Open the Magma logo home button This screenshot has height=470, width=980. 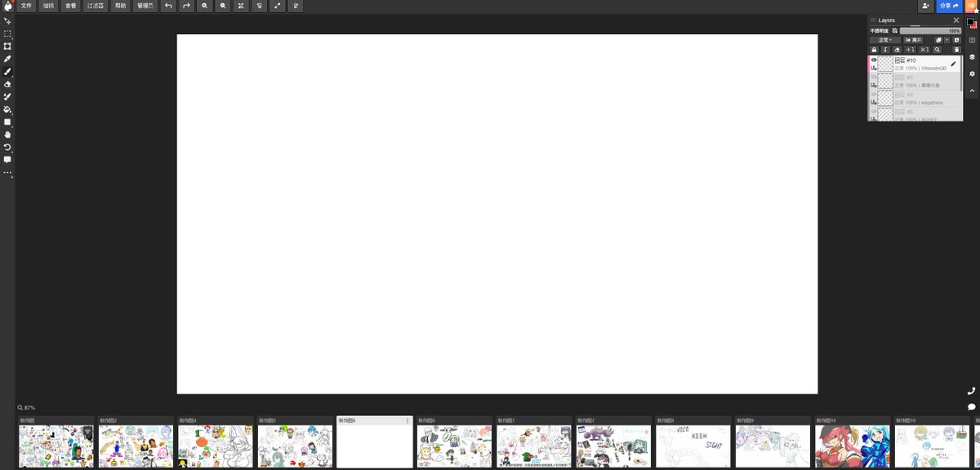(7, 6)
